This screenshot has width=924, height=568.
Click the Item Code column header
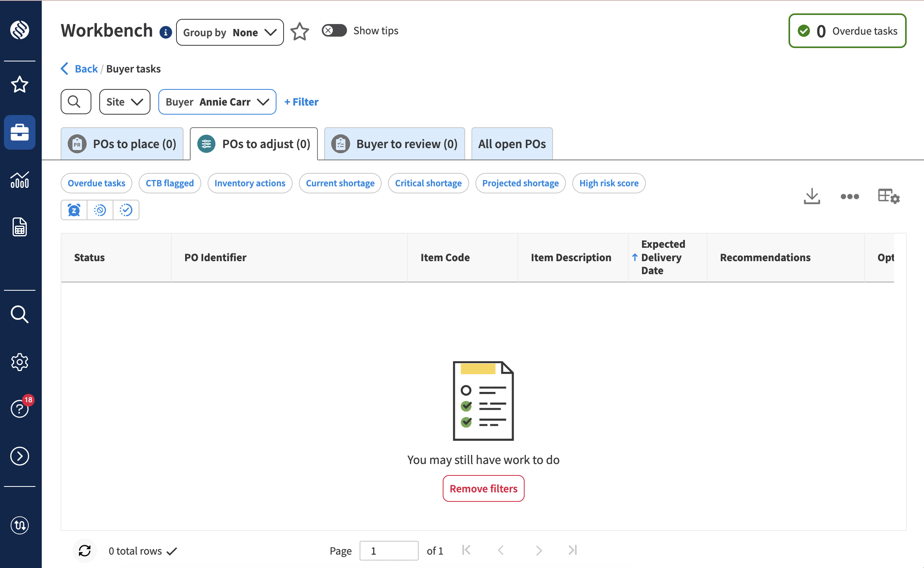tap(463, 257)
